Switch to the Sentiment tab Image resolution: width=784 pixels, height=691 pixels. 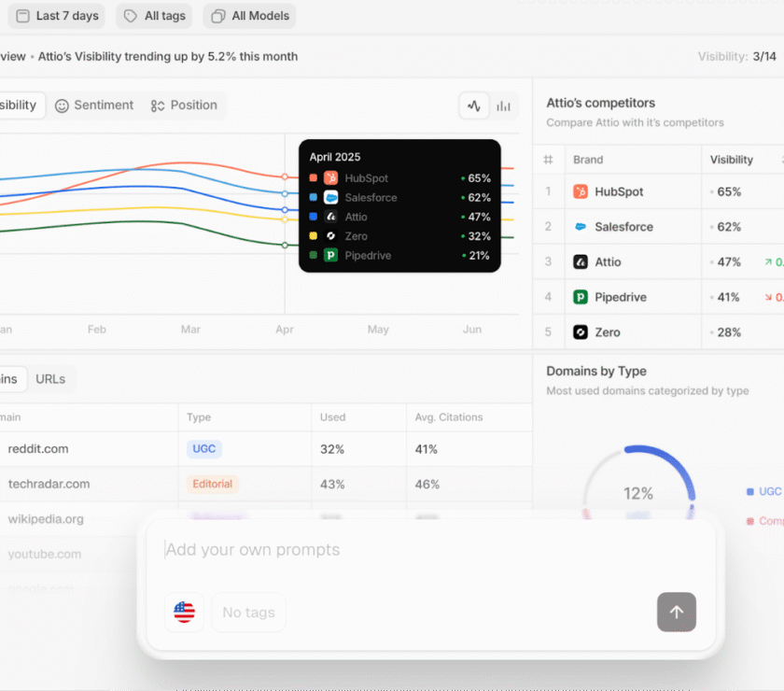(94, 106)
